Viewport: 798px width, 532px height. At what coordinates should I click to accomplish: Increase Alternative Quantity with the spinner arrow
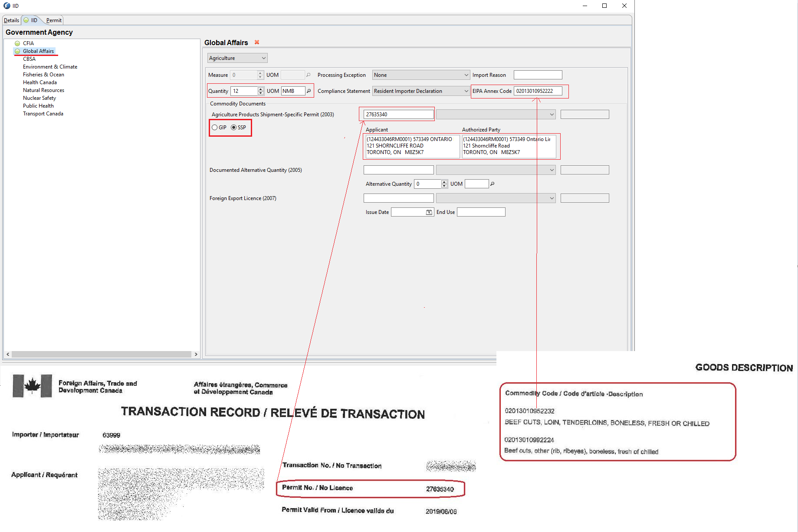(x=444, y=182)
